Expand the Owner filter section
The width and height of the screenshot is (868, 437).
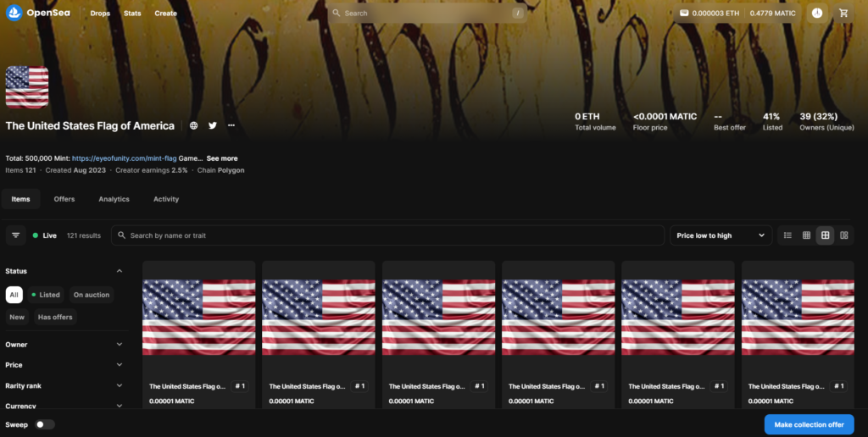tap(64, 345)
